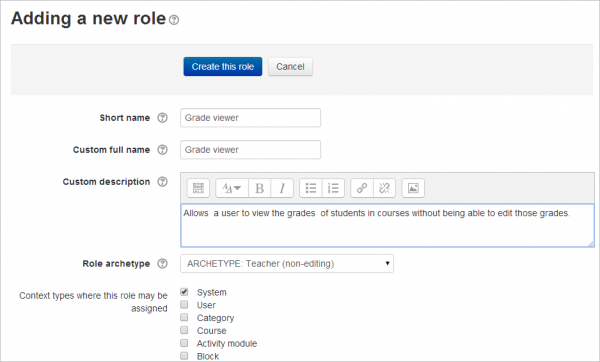Remove link with unlink icon
The image size is (600, 362).
(x=384, y=188)
